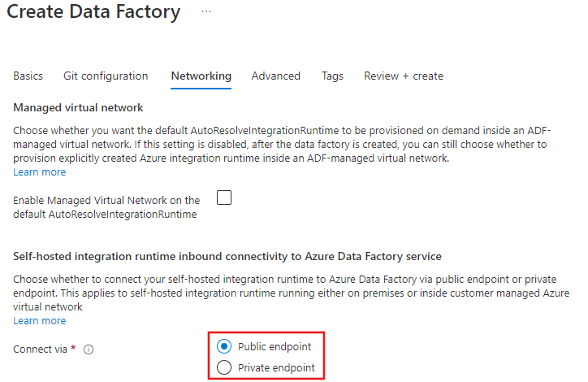Image resolution: width=588 pixels, height=382 pixels.
Task: Open the Tags tab
Action: click(332, 76)
